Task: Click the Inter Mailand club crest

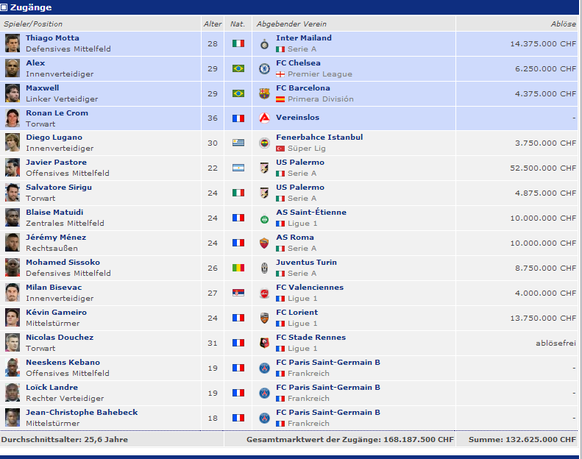Action: click(264, 44)
